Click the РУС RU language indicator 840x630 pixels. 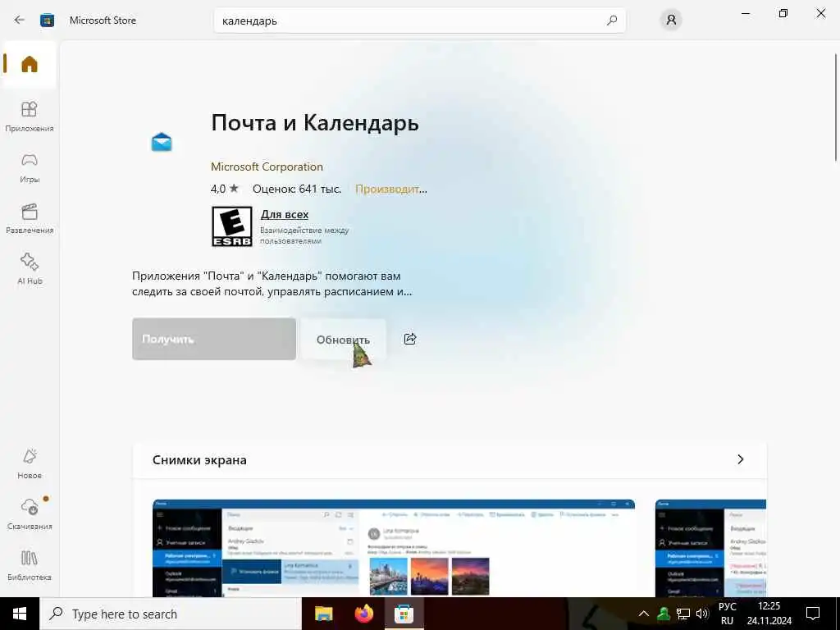(x=727, y=614)
